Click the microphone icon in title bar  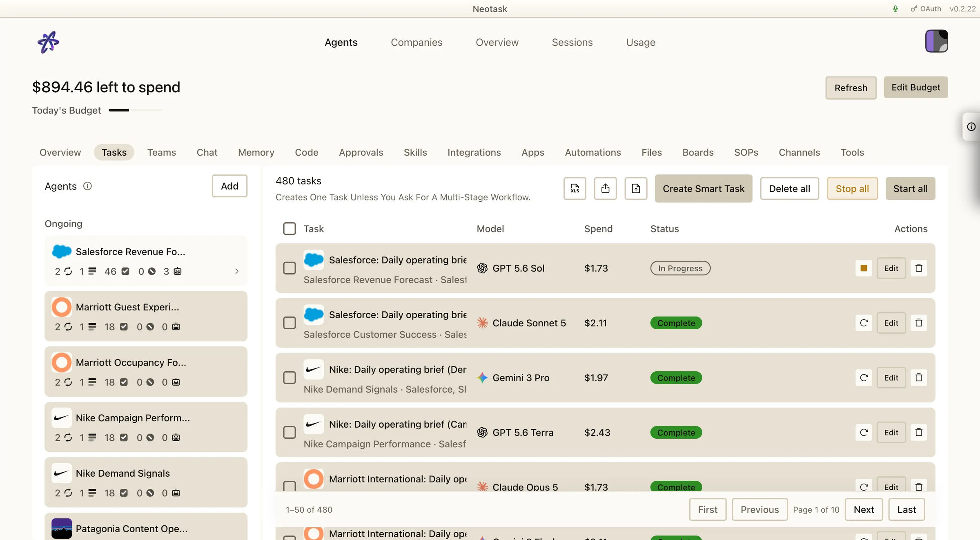click(895, 9)
